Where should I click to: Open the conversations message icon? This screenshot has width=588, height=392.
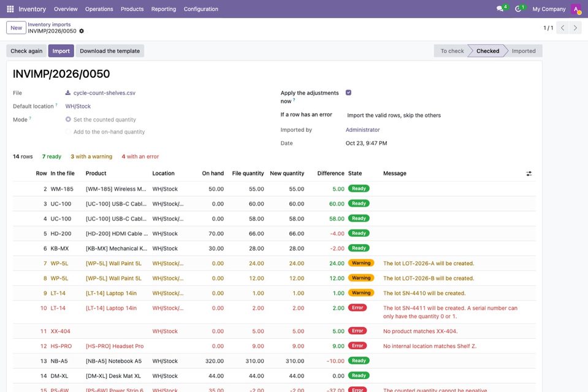[500, 9]
